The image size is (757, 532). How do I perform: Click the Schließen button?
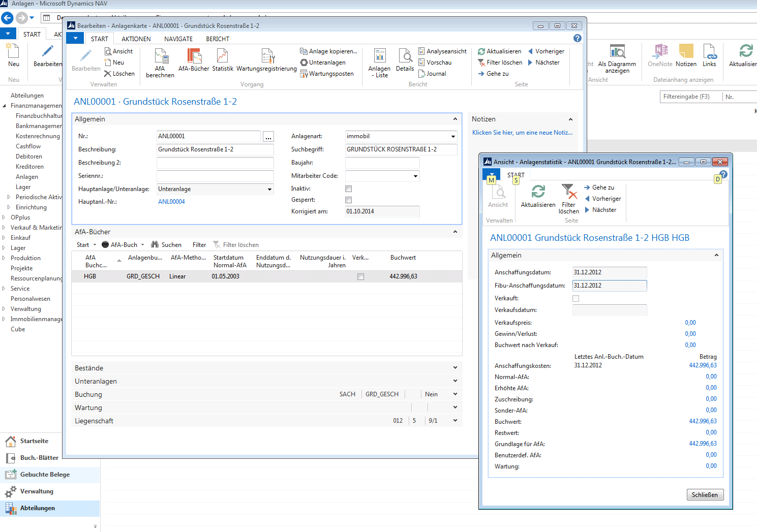(705, 495)
